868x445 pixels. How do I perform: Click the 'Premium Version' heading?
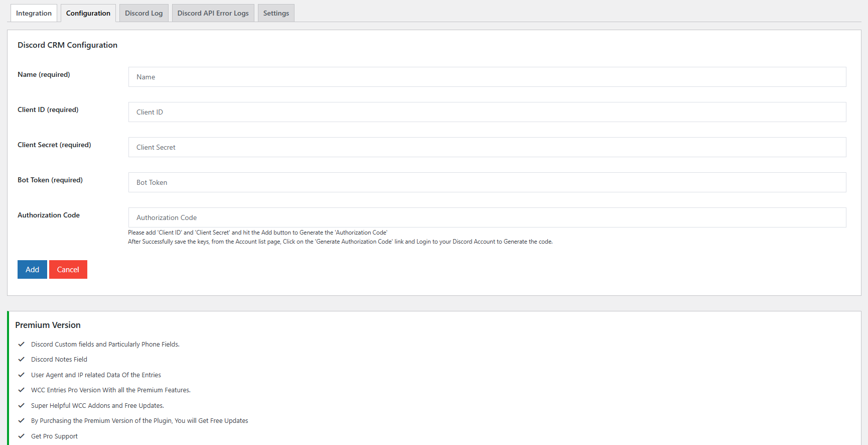(48, 325)
